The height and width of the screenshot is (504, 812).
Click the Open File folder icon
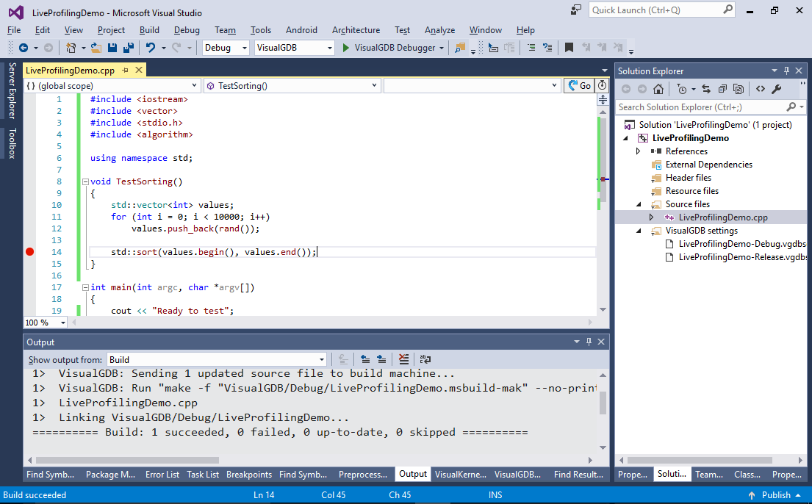coord(96,48)
